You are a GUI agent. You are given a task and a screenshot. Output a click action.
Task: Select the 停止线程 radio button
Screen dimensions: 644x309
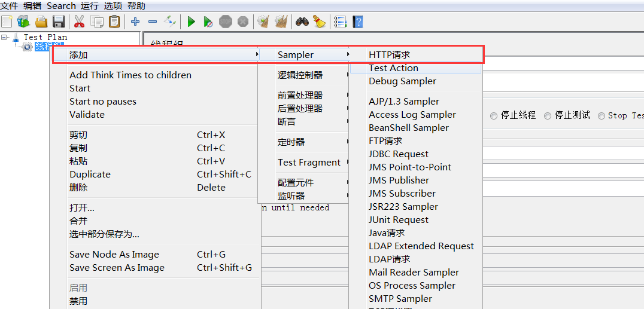(494, 116)
